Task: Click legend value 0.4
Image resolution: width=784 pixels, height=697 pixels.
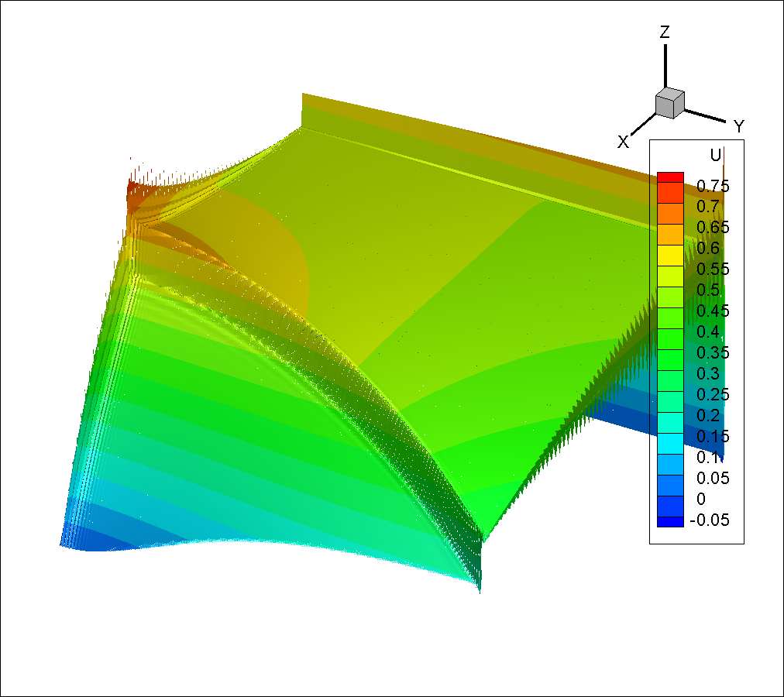Action: (708, 332)
